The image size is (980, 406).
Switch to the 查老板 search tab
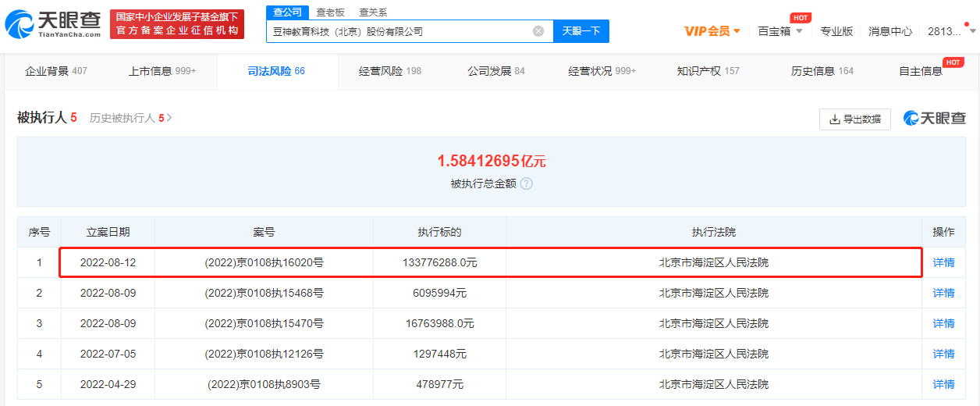(x=330, y=12)
